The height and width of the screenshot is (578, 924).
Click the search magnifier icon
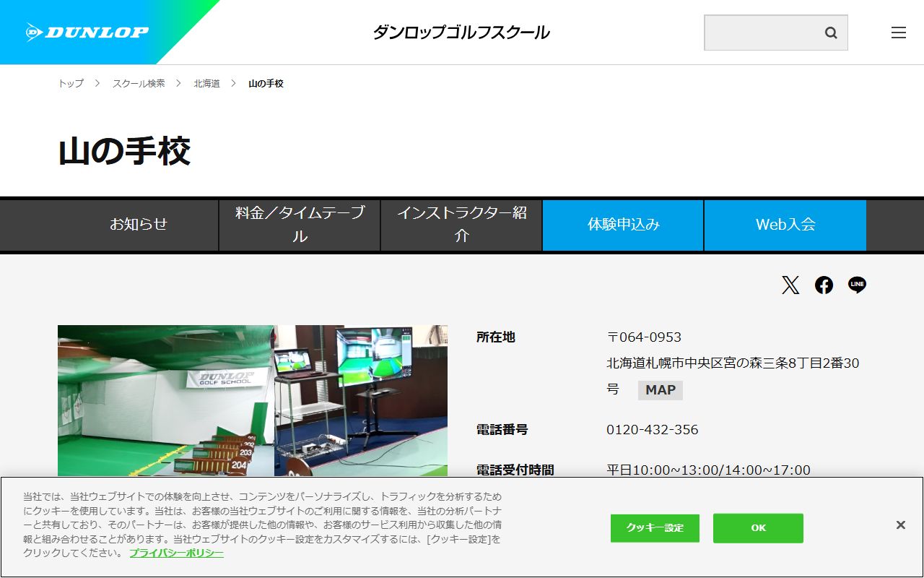pos(831,33)
